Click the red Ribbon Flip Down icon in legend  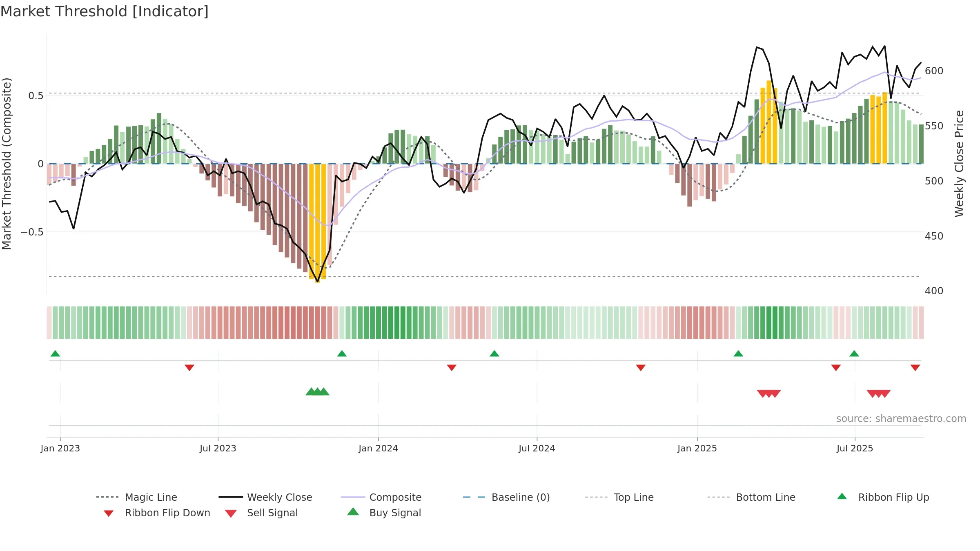click(108, 513)
